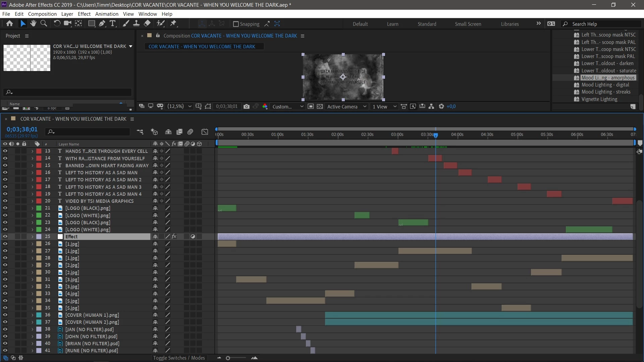Select the Hand tool
This screenshot has width=644, height=362.
coord(33,23)
